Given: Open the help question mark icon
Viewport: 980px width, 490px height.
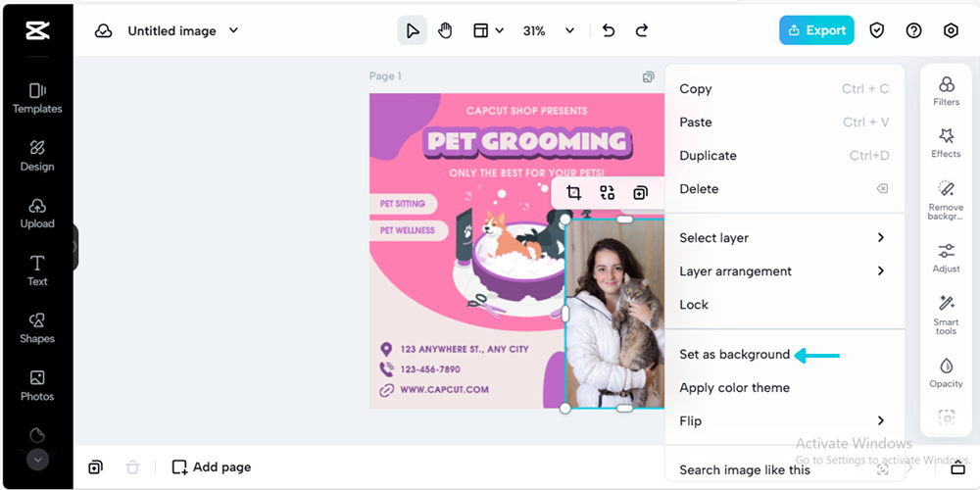Looking at the screenshot, I should pos(913,30).
